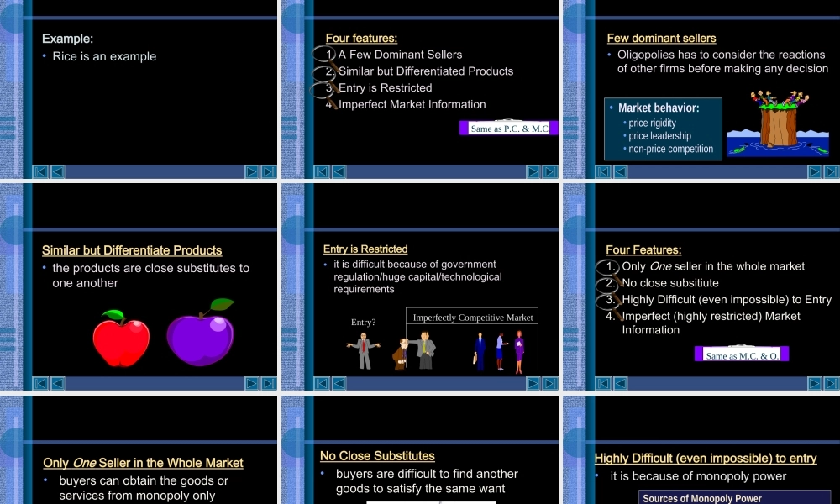This screenshot has height=504, width=840.
Task: Click the 'Imperfectly Competitive Market' label box
Action: pos(472,317)
